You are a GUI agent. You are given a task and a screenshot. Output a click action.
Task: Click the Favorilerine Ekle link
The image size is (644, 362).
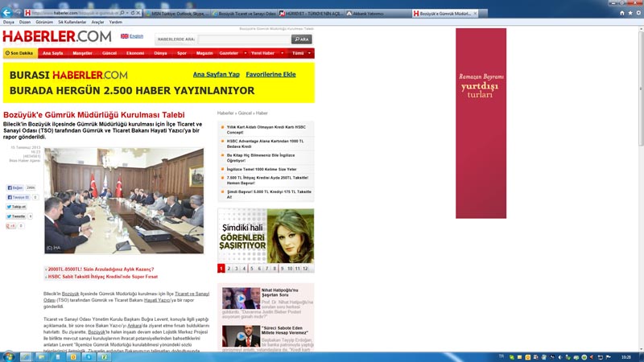click(270, 74)
